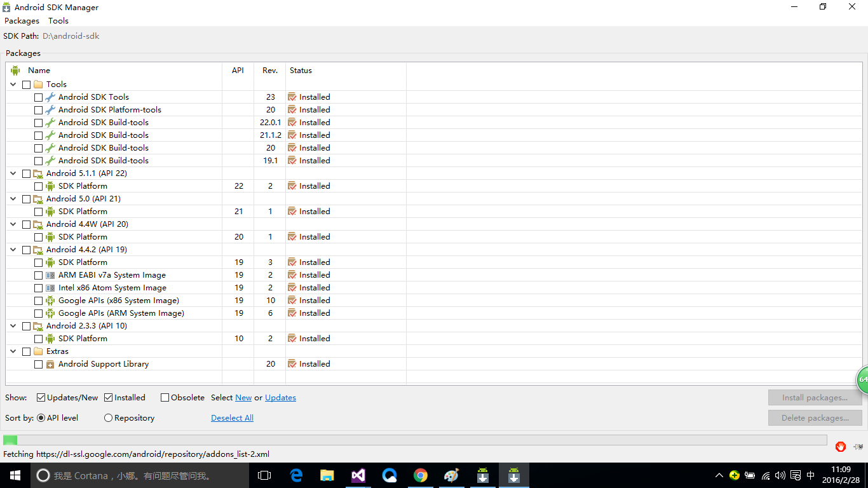Select the Android 2.3.3 (API 10) row label
Screen dimensions: 868x488
coord(86,326)
